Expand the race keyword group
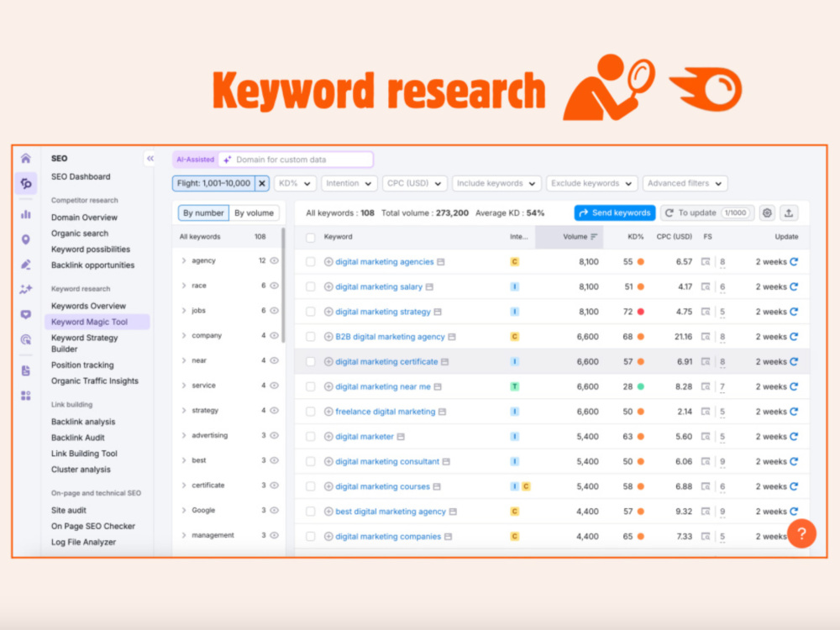This screenshot has width=840, height=630. pos(184,286)
